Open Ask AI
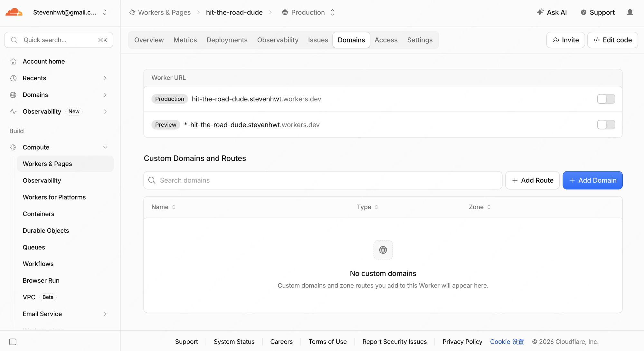 (x=552, y=12)
